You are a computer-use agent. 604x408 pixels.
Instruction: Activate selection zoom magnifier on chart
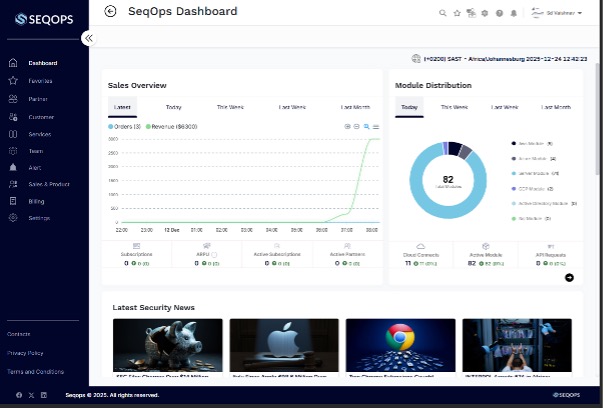tap(366, 126)
